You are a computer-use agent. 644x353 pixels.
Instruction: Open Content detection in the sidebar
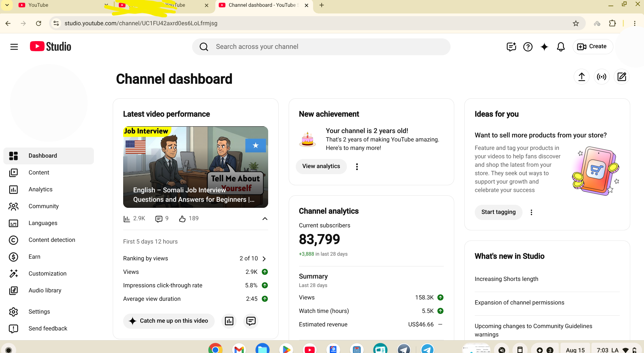pos(48,240)
